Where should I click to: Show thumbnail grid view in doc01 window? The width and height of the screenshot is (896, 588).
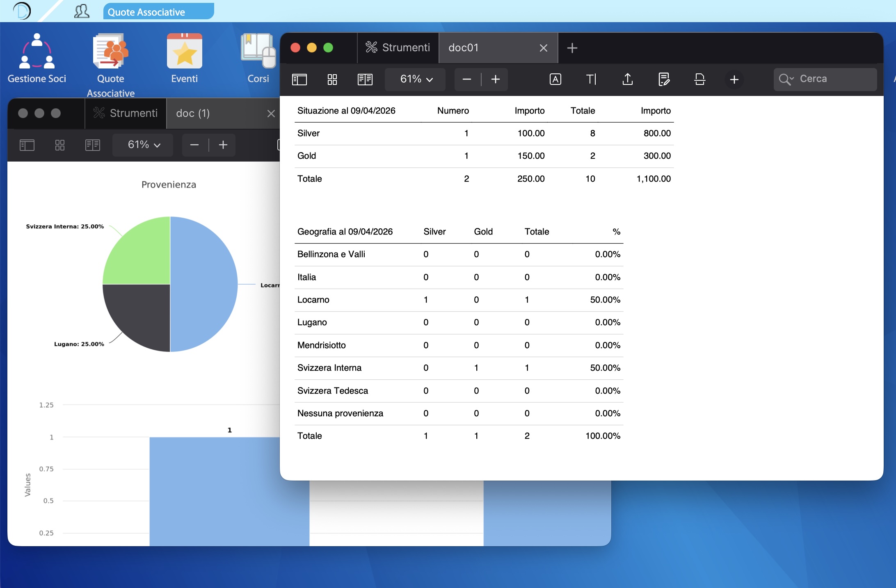click(332, 79)
